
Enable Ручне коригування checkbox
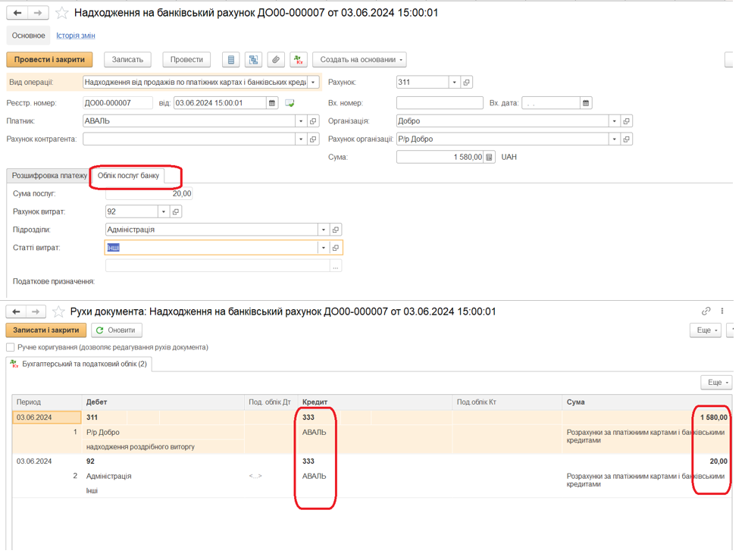11,347
